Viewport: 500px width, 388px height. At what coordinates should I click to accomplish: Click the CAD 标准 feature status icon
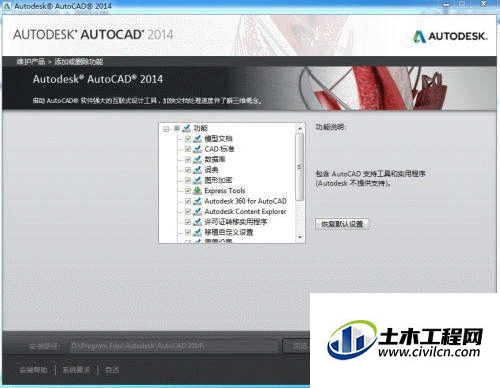click(x=197, y=149)
